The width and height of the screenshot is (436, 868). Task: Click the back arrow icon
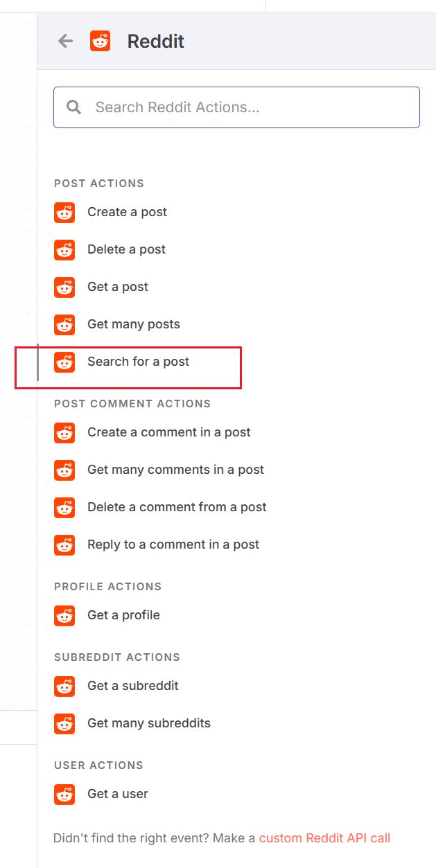(65, 42)
